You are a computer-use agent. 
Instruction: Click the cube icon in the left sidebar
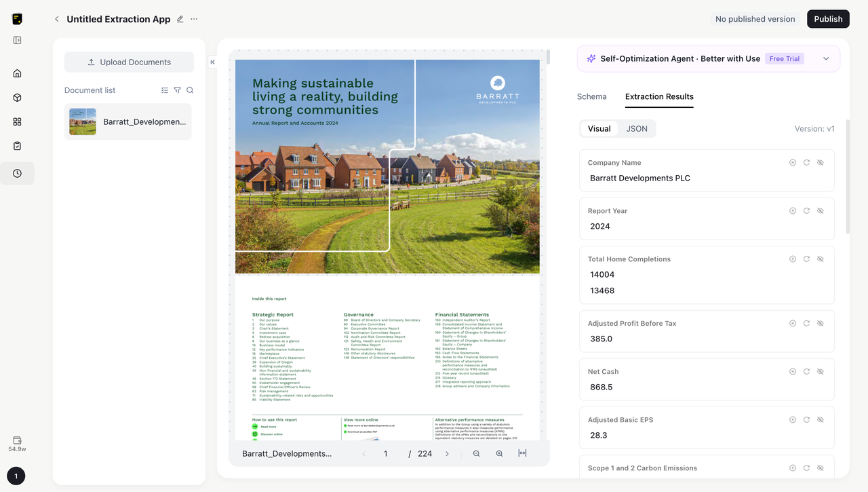point(18,98)
